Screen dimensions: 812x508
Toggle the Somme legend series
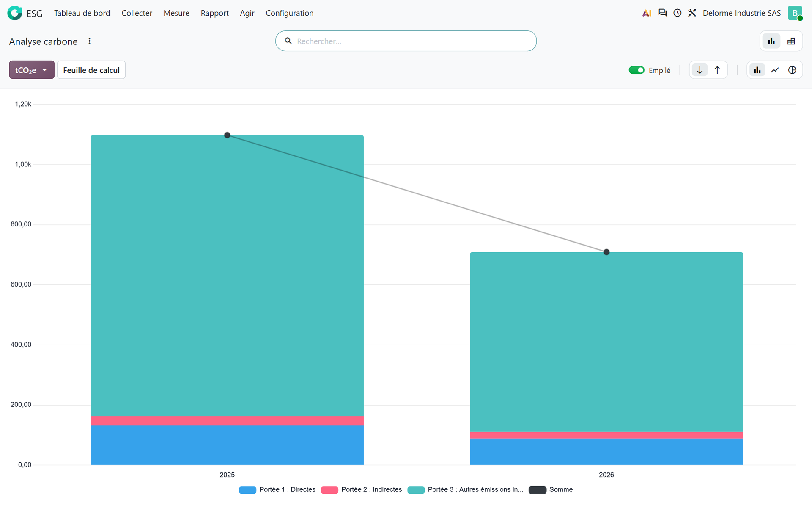[551, 490]
